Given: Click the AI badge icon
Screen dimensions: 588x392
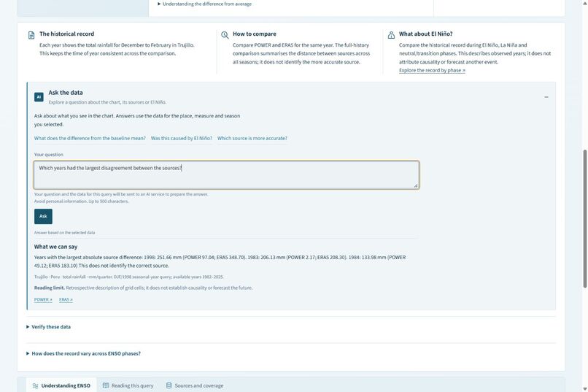Looking at the screenshot, I should coord(39,97).
